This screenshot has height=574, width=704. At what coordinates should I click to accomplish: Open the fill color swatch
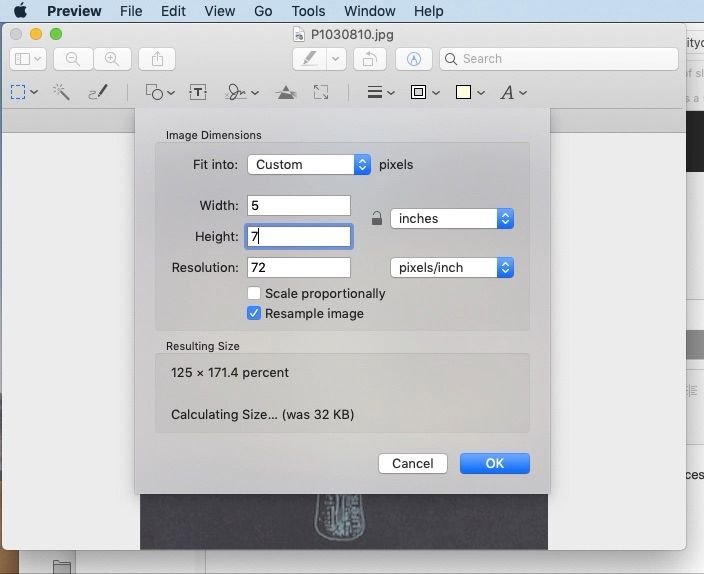464,92
